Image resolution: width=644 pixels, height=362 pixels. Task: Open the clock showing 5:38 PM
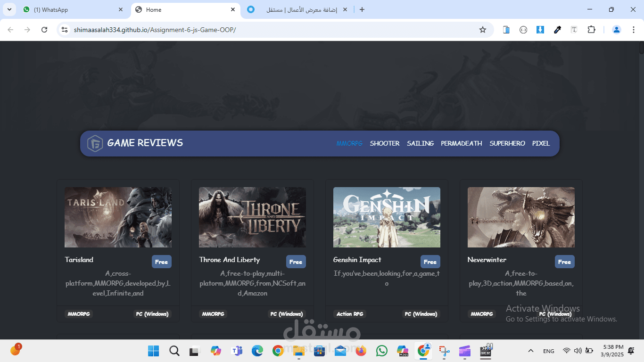click(612, 351)
